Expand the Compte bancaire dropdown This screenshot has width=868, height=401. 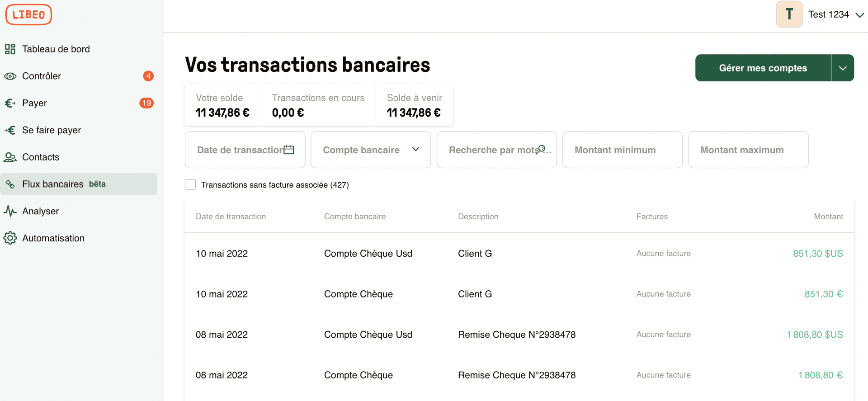coord(415,150)
